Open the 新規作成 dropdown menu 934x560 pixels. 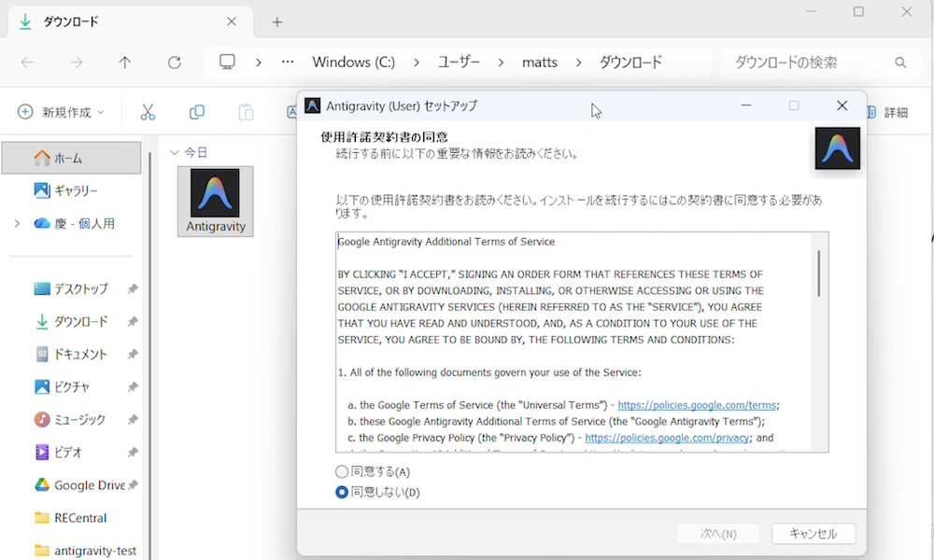61,112
